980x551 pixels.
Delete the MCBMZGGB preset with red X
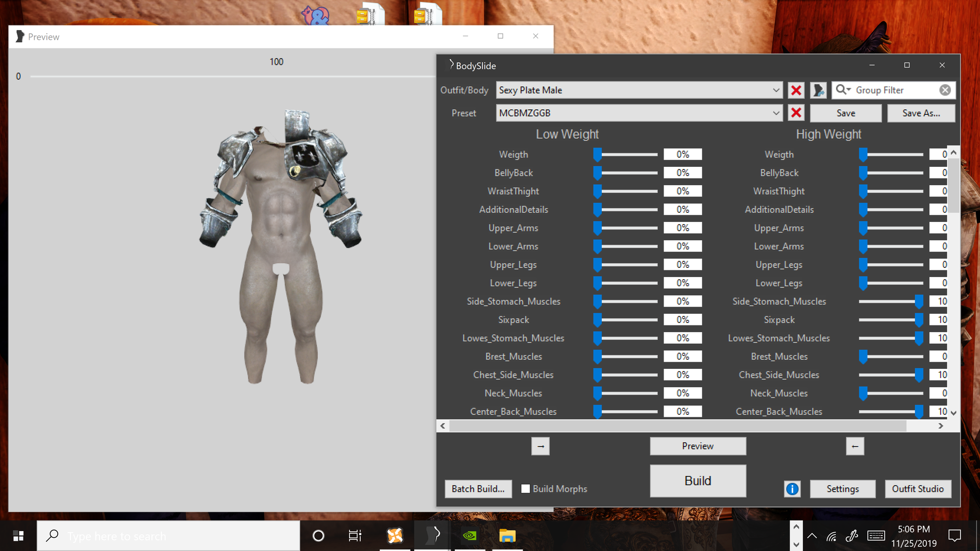tap(796, 113)
